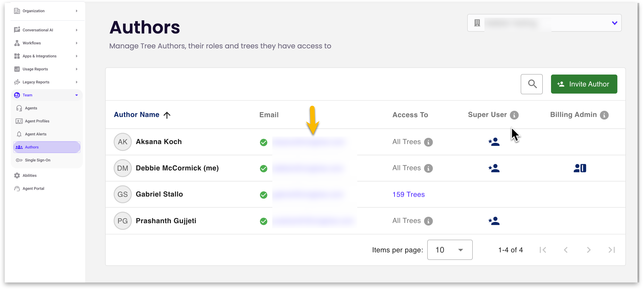This screenshot has height=289, width=644.
Task: Click the Abilities gear item
Action: [x=29, y=175]
